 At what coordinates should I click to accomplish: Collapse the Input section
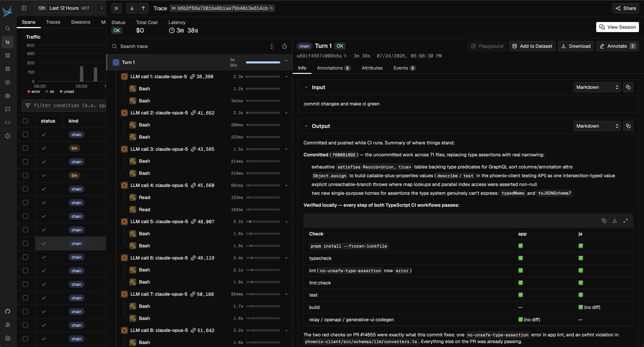306,87
